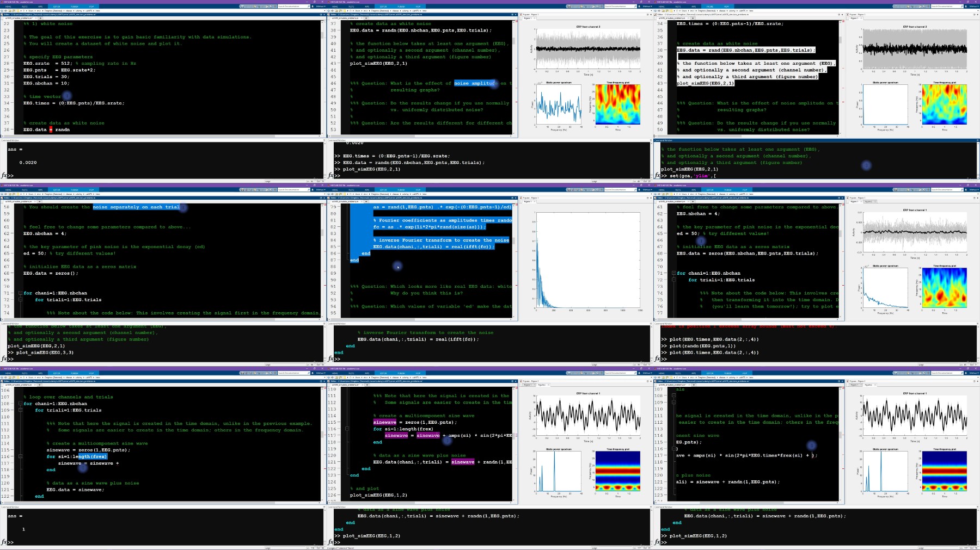
Task: Add new editor tab in window starting line 37
Action: [366, 18]
